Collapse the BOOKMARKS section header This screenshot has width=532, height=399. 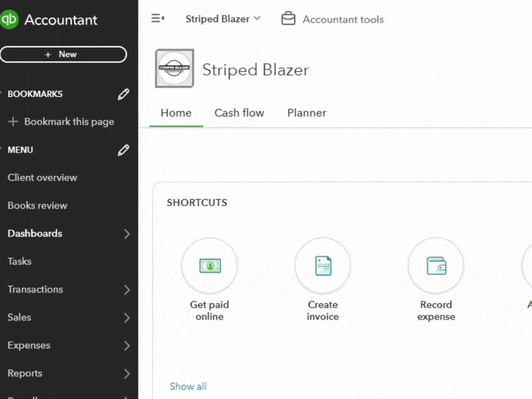click(35, 94)
